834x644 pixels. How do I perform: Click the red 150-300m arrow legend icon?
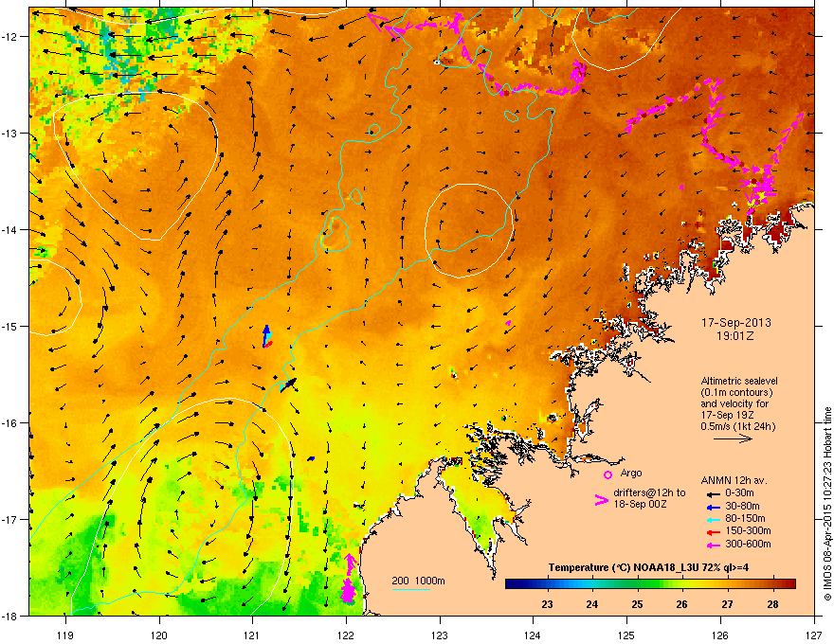[713, 531]
